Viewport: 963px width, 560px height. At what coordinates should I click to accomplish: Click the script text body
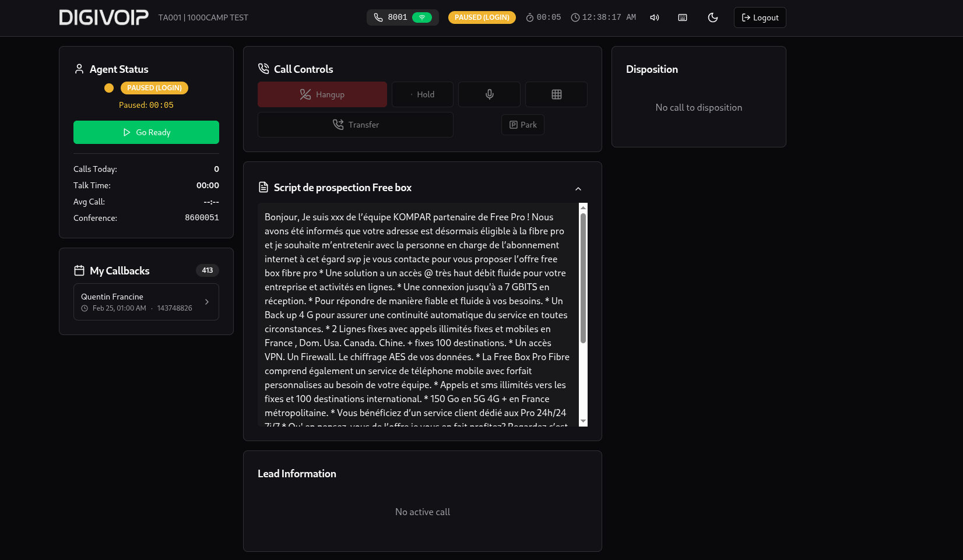point(417,315)
